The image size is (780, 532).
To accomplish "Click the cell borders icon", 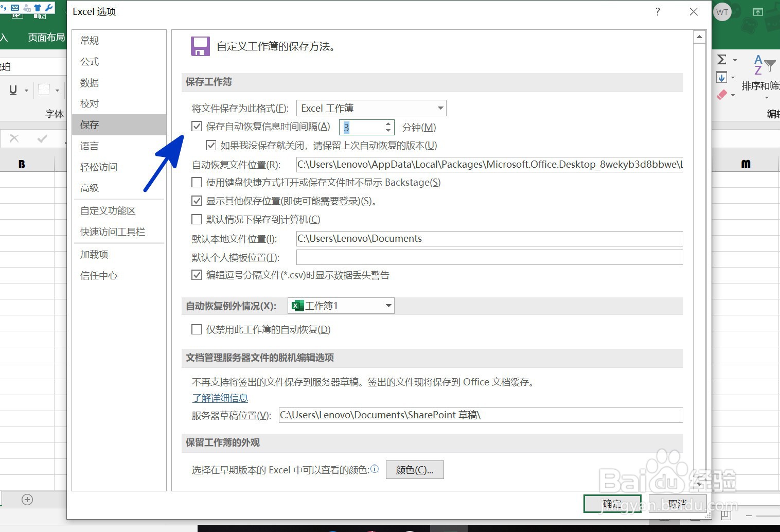I will (x=44, y=90).
